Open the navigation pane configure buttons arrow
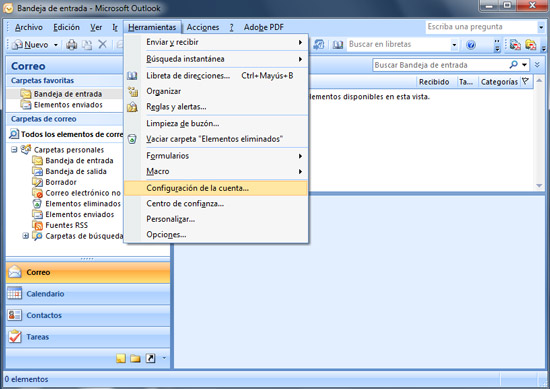Screen dimensions: 550x389 (x=164, y=358)
